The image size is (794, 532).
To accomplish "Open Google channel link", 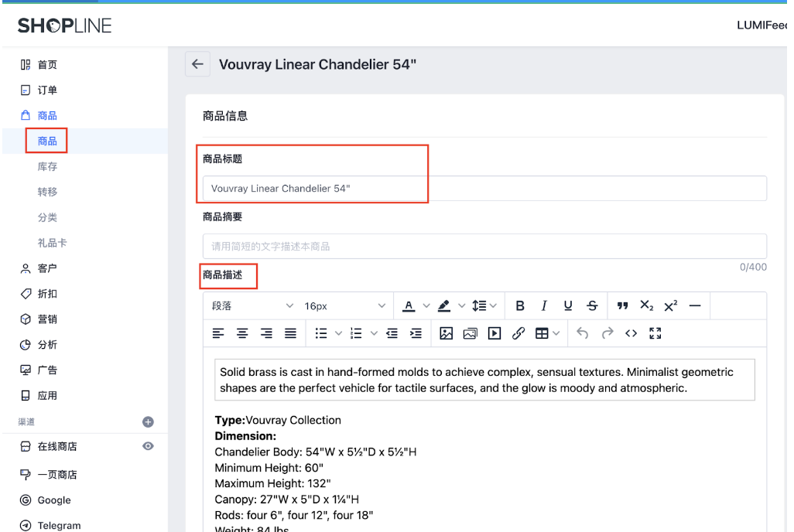I will point(53,500).
